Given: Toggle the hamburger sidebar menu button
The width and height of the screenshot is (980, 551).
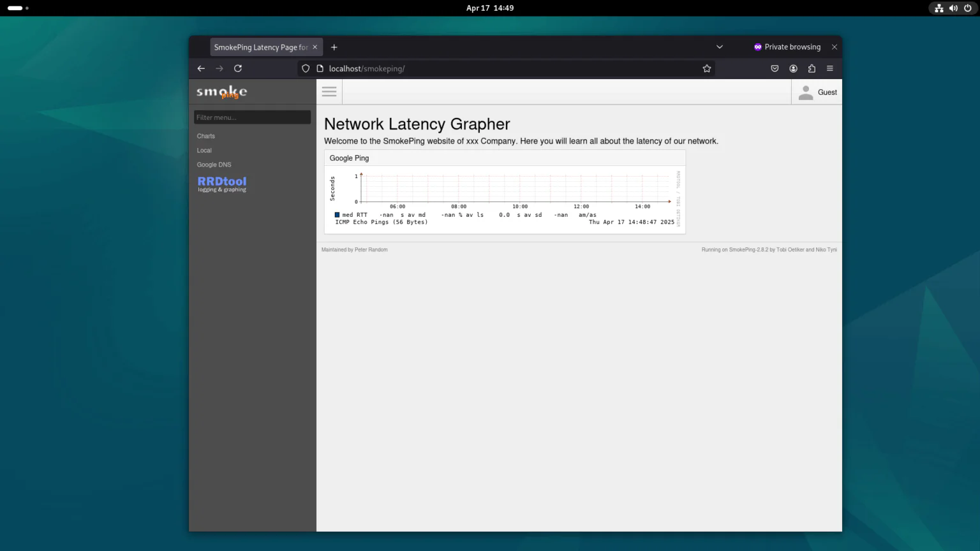Looking at the screenshot, I should pos(329,92).
